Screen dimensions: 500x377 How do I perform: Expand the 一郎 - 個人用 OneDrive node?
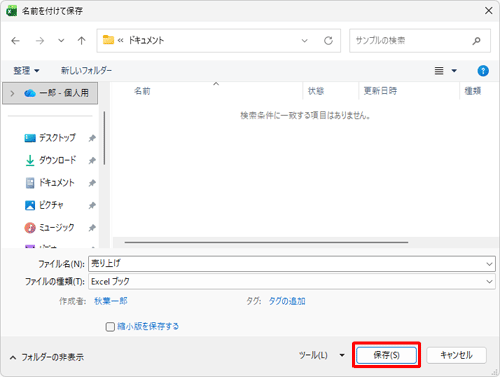pyautogui.click(x=12, y=93)
